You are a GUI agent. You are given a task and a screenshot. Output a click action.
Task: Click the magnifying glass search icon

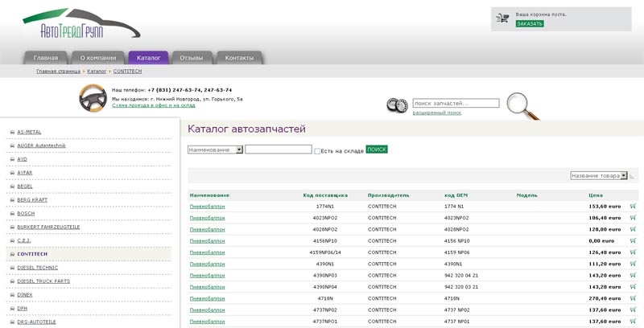(522, 105)
